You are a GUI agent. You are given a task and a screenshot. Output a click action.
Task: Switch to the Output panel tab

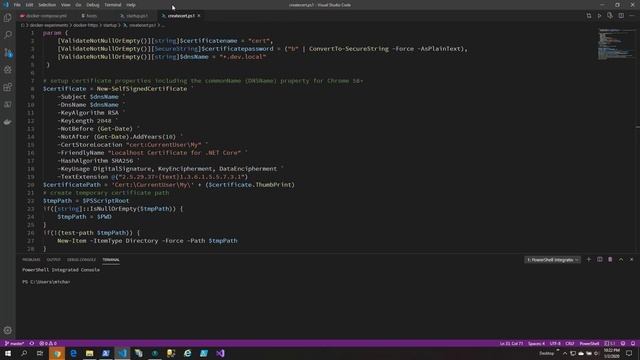pyautogui.click(x=53, y=260)
